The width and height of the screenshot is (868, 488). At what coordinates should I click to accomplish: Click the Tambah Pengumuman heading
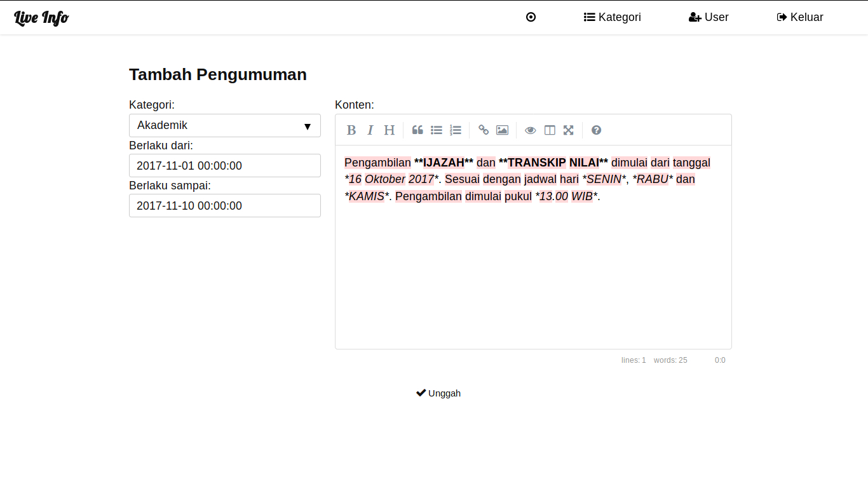pos(218,74)
